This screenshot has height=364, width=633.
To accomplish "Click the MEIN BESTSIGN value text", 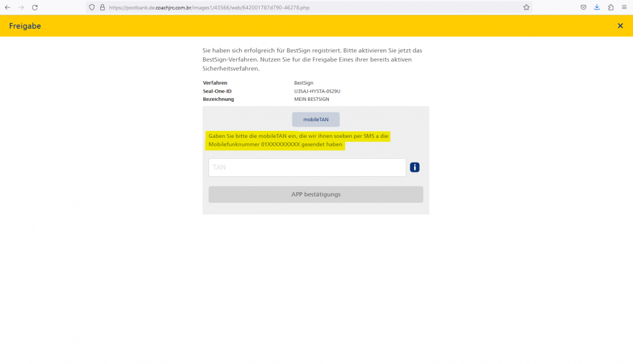I will click(x=311, y=99).
